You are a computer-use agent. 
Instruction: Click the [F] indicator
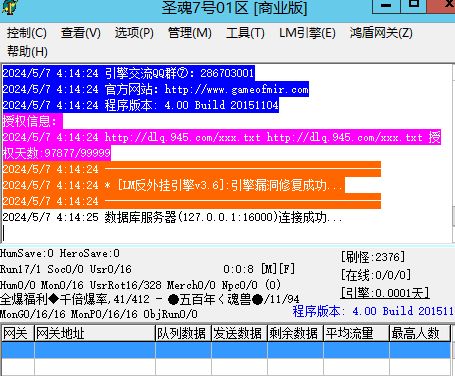click(286, 269)
